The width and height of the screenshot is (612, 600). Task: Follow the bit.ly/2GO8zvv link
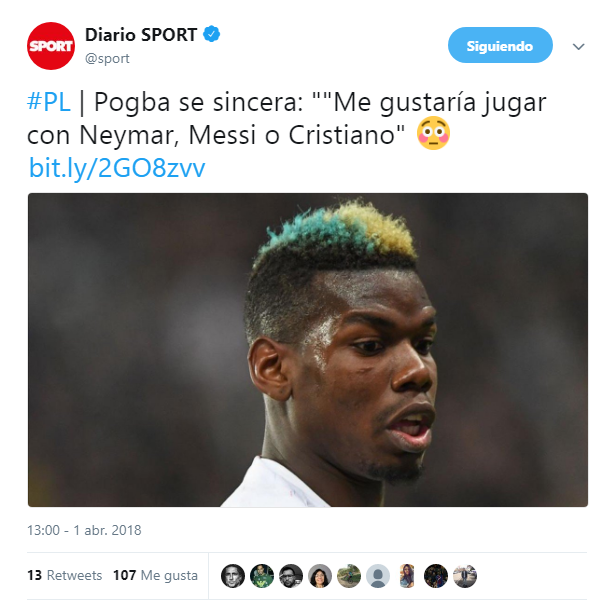tap(117, 168)
